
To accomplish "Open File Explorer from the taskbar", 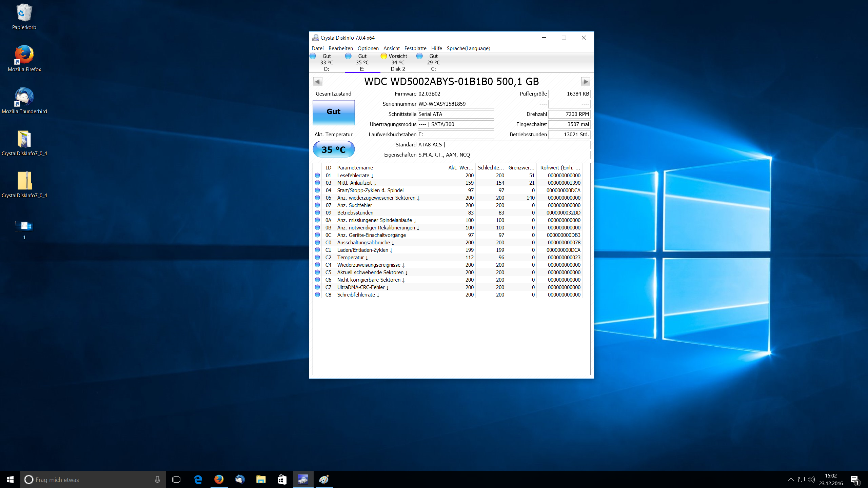I will pyautogui.click(x=261, y=480).
